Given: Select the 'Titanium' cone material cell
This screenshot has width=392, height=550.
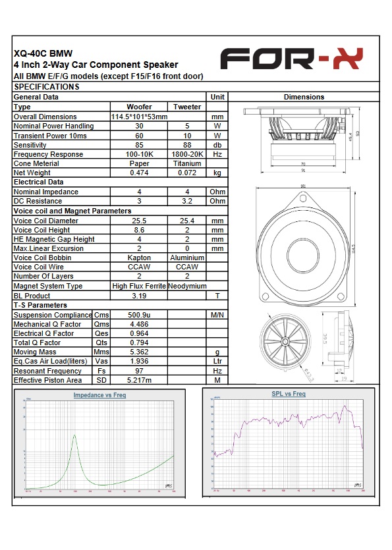Looking at the screenshot, I should [x=187, y=163].
